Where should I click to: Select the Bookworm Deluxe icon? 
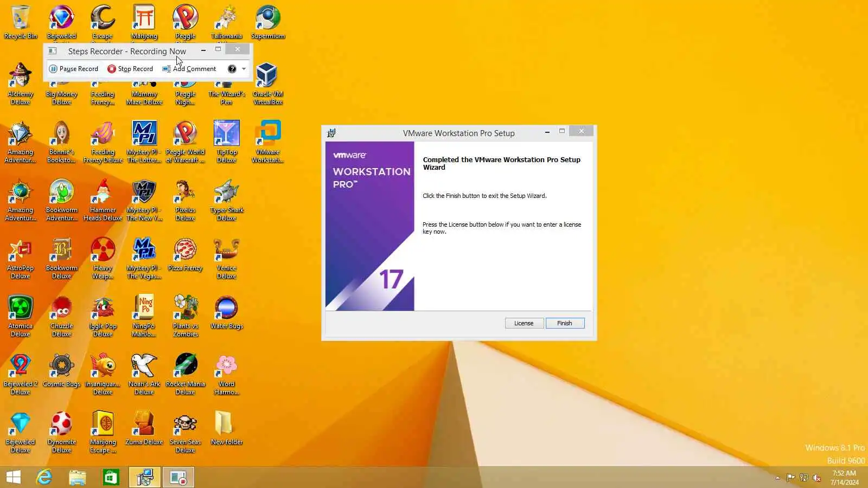pos(62,258)
